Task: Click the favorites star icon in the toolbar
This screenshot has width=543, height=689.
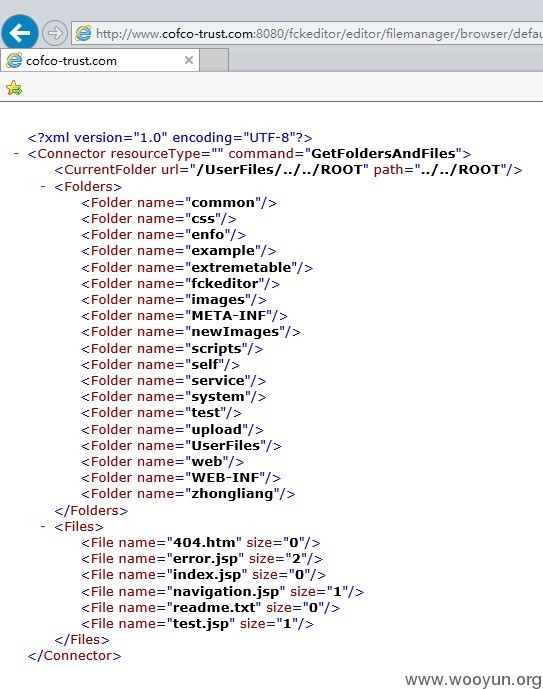Action: (x=14, y=88)
